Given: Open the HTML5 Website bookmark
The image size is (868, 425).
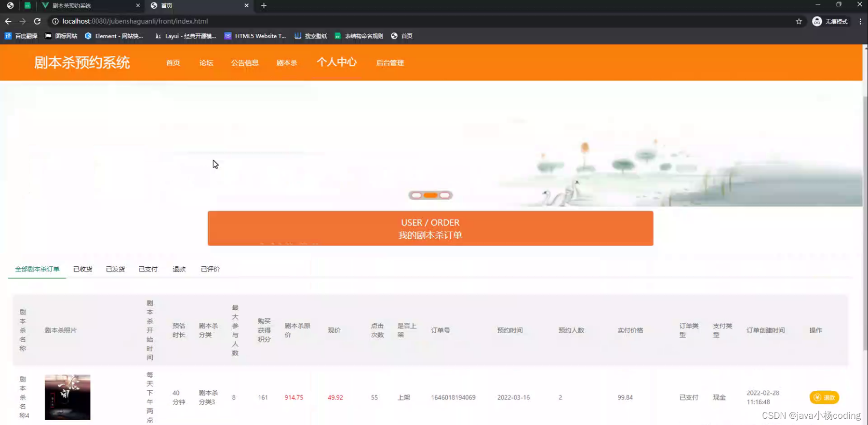Looking at the screenshot, I should click(x=255, y=36).
